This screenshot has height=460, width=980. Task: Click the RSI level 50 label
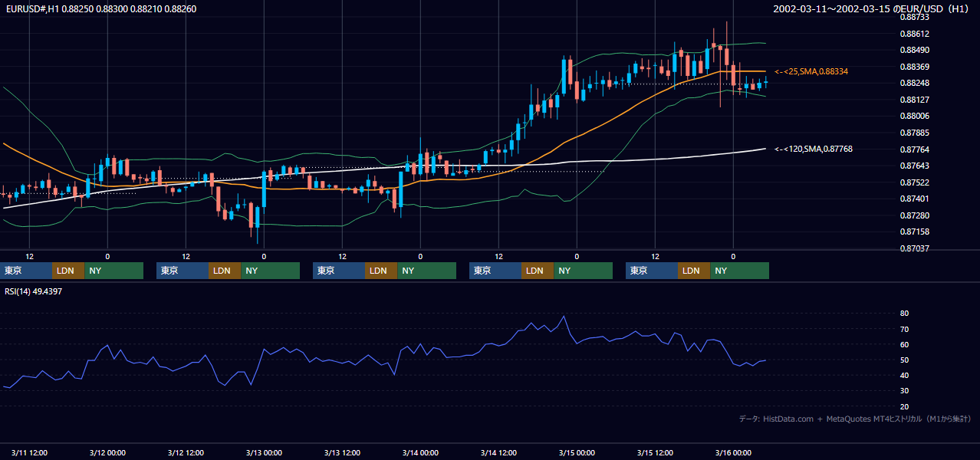(905, 360)
